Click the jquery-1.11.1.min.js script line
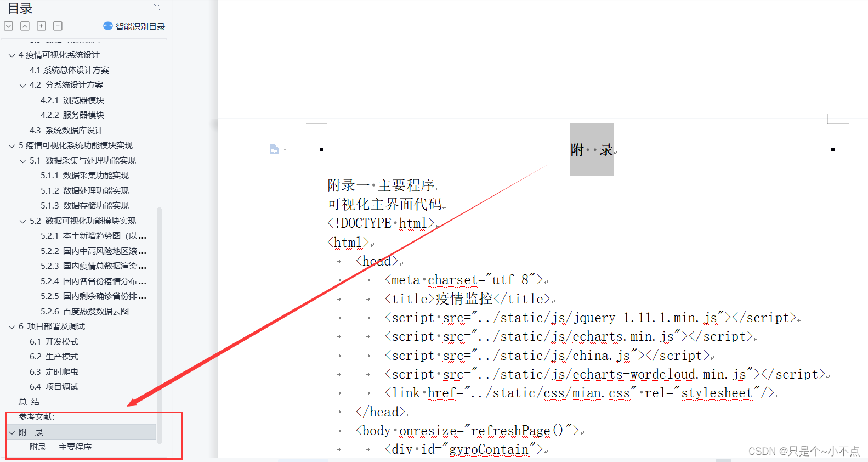The width and height of the screenshot is (868, 462). [591, 318]
